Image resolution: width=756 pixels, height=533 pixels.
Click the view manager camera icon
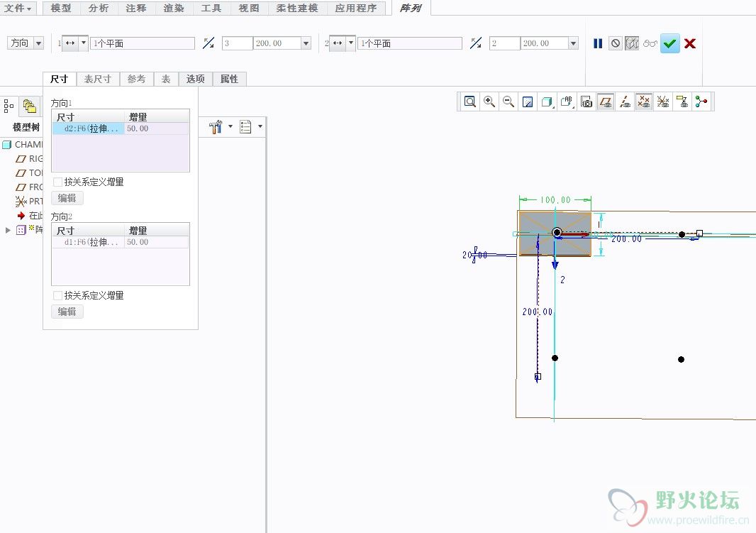[586, 101]
